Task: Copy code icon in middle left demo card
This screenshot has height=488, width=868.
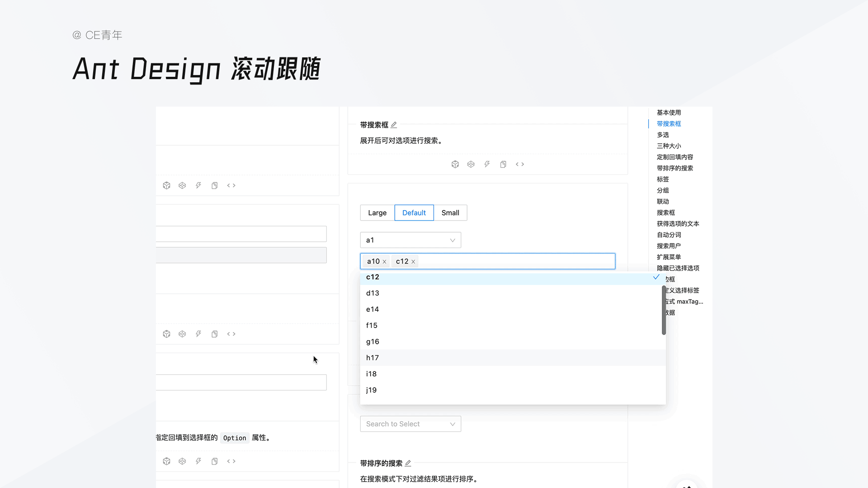Action: 215,334
